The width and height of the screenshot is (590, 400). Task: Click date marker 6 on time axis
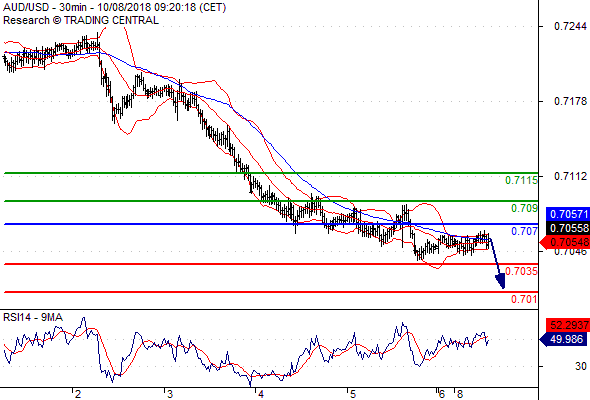tap(441, 394)
